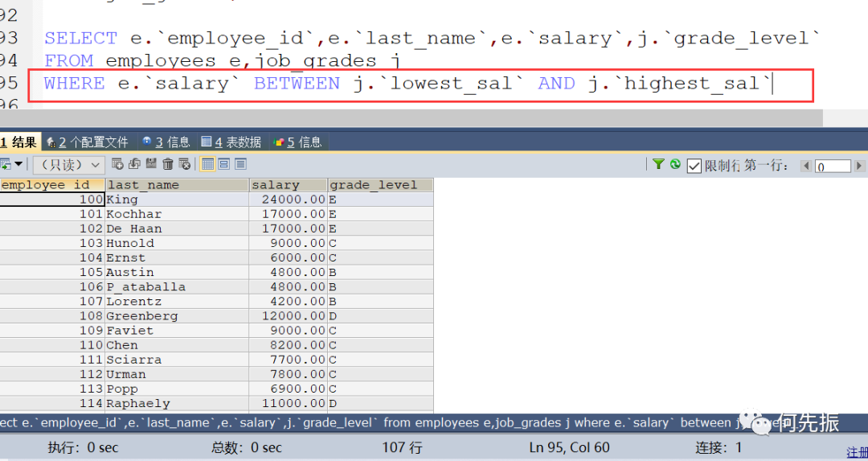
Task: Select the De Haan cell
Action: pos(177,228)
